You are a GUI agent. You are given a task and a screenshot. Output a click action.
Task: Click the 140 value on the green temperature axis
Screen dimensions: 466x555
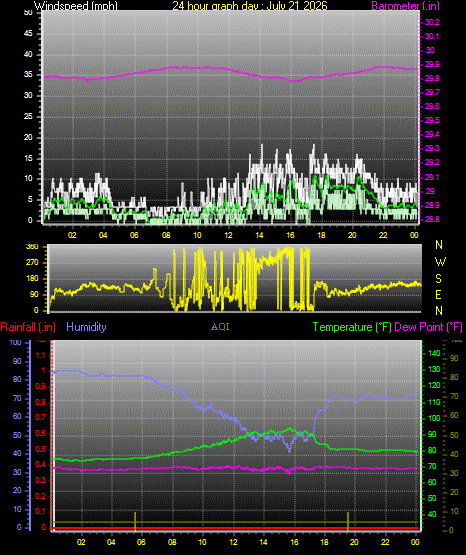tap(434, 353)
